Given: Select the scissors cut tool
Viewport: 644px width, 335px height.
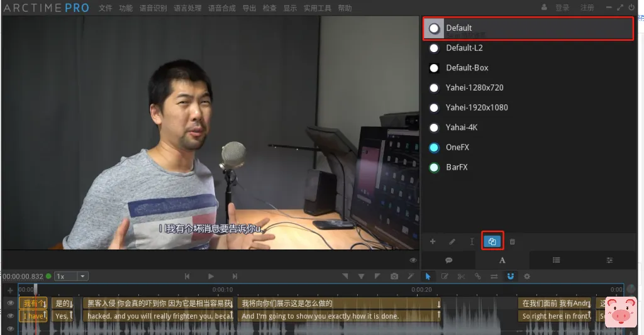Looking at the screenshot, I should click(461, 277).
